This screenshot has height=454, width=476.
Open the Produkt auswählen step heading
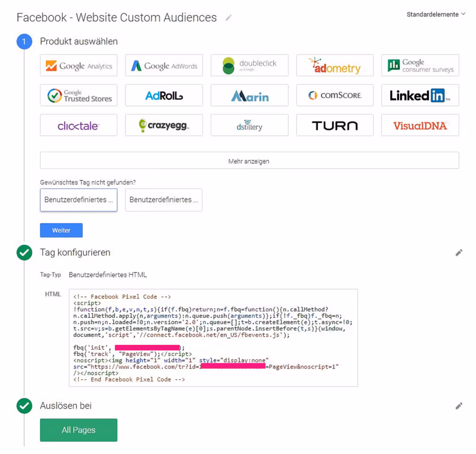[x=79, y=41]
